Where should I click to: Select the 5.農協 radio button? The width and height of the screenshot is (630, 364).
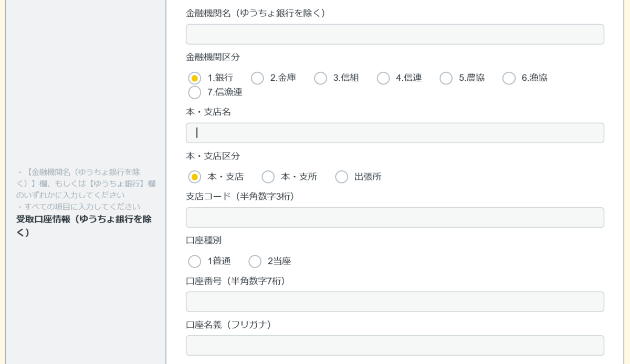click(x=446, y=78)
